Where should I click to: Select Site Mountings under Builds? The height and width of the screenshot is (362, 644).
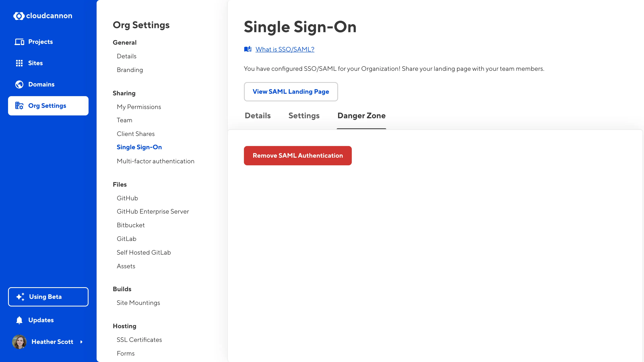click(138, 302)
